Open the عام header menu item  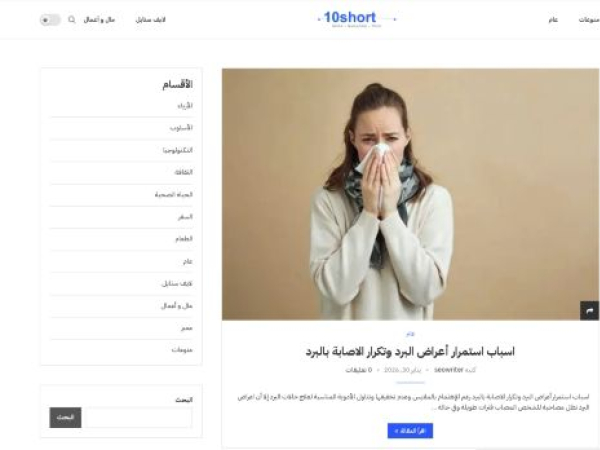tap(553, 20)
